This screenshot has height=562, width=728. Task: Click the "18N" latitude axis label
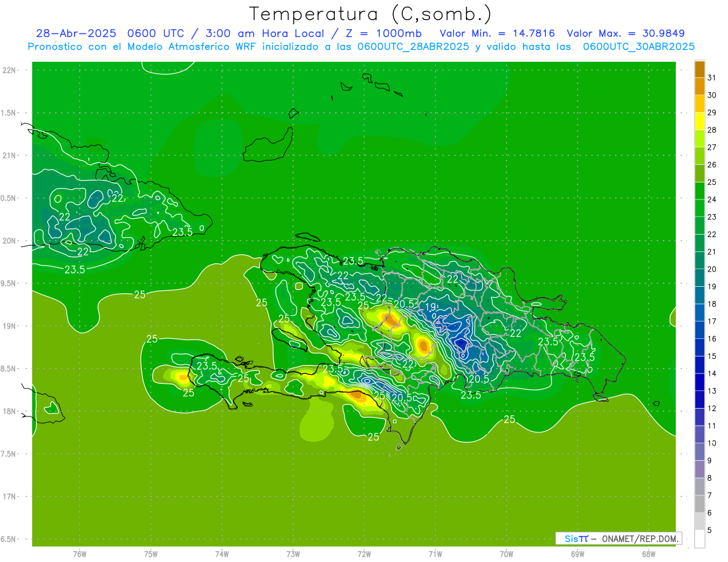[10, 411]
